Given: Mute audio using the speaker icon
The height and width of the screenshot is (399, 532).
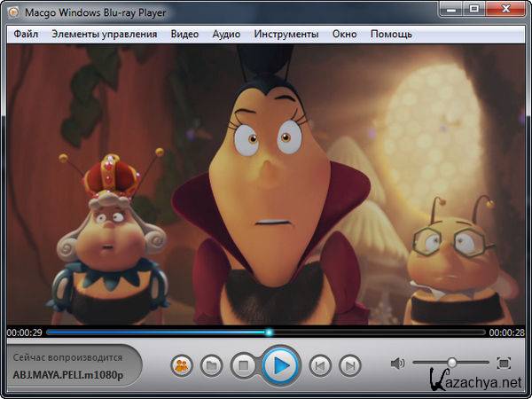Looking at the screenshot, I should coord(397,363).
